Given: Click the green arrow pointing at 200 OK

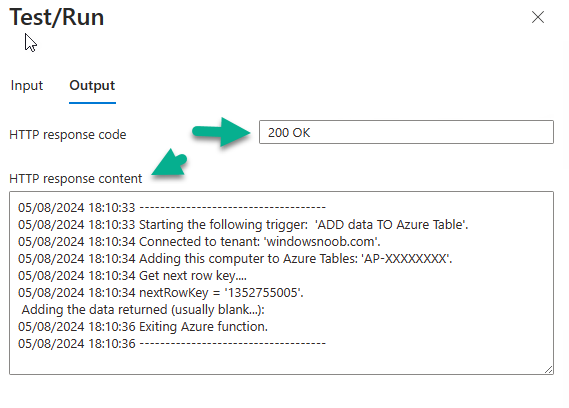Looking at the screenshot, I should pyautogui.click(x=221, y=132).
